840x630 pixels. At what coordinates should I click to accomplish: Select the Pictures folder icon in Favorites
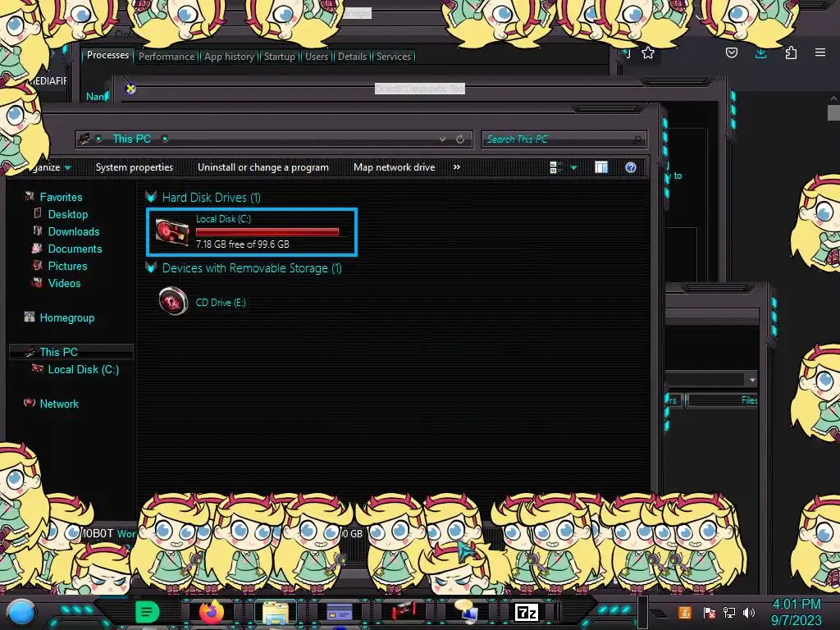pos(38,265)
